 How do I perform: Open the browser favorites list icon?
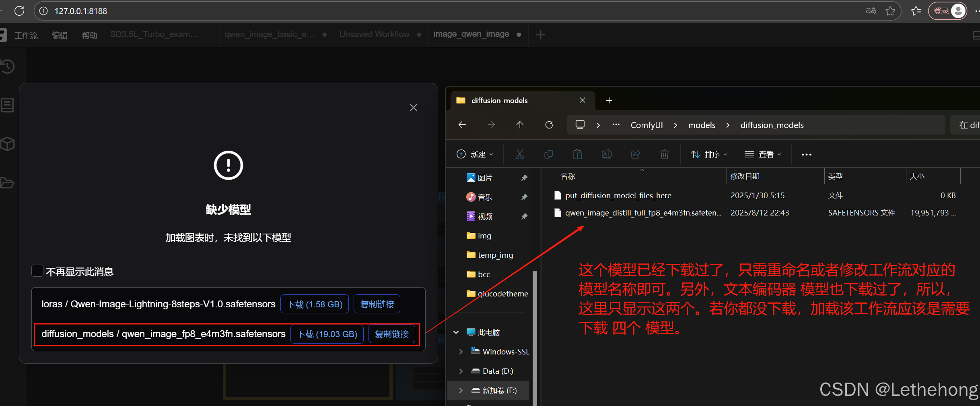[916, 11]
